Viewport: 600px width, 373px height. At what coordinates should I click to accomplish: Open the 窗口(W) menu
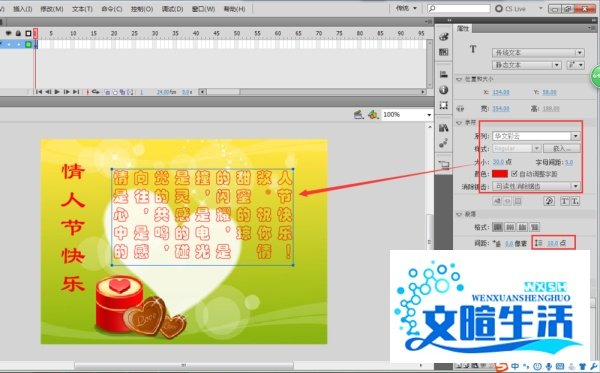click(203, 9)
